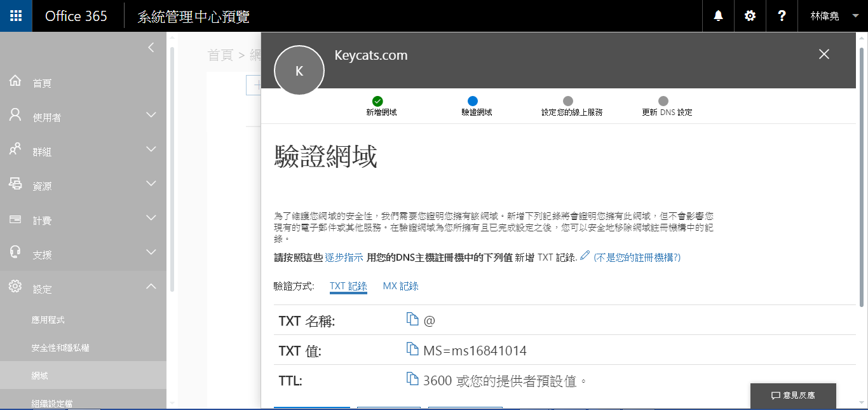Click the pencil edit icon after TXT 記錄
Image resolution: width=868 pixels, height=410 pixels.
click(585, 256)
